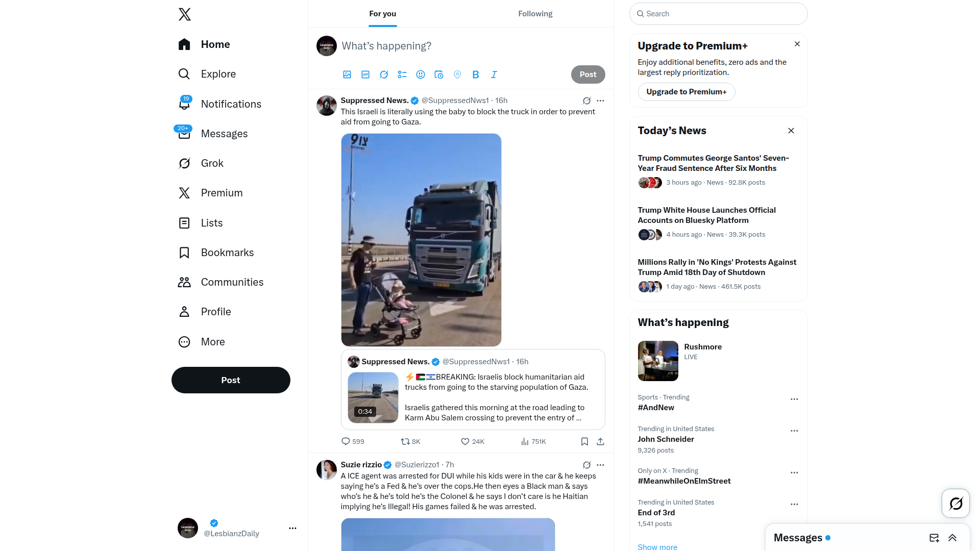Expand the Messages drawer using the double chevron

(x=952, y=538)
